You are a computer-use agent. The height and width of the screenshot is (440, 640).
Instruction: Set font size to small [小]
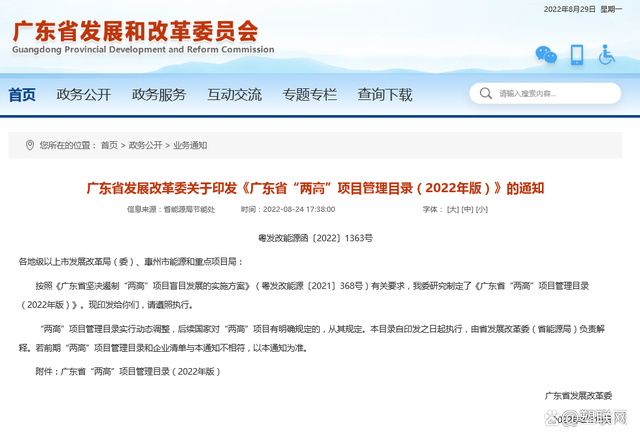(x=481, y=210)
